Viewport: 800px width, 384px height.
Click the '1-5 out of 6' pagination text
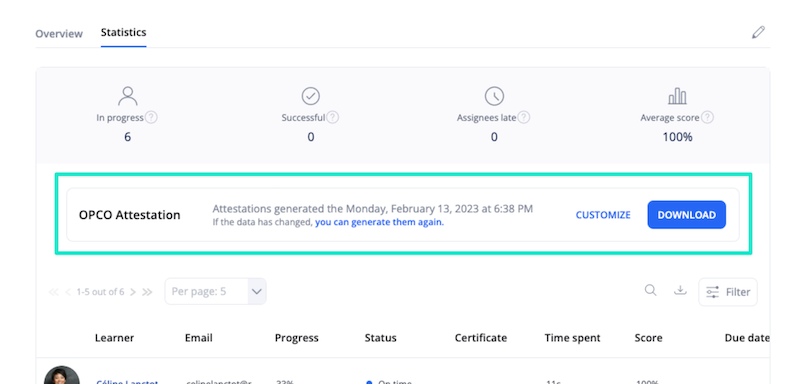pyautogui.click(x=101, y=292)
